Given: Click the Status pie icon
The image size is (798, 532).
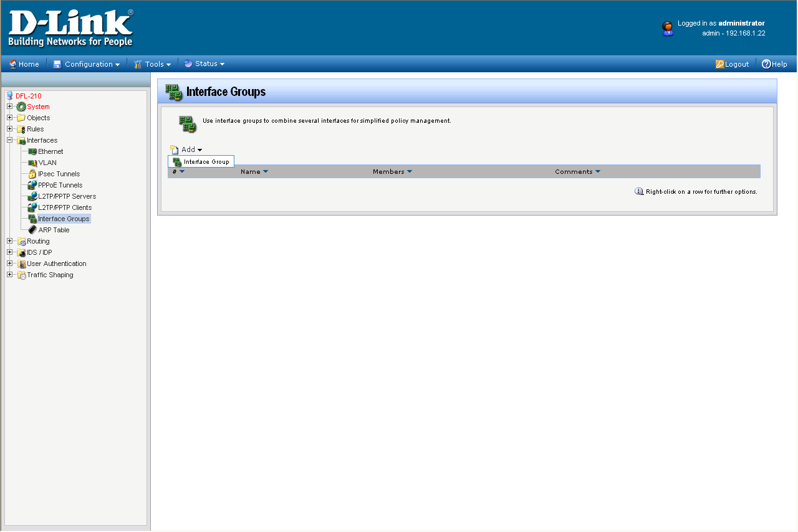Looking at the screenshot, I should pos(188,64).
